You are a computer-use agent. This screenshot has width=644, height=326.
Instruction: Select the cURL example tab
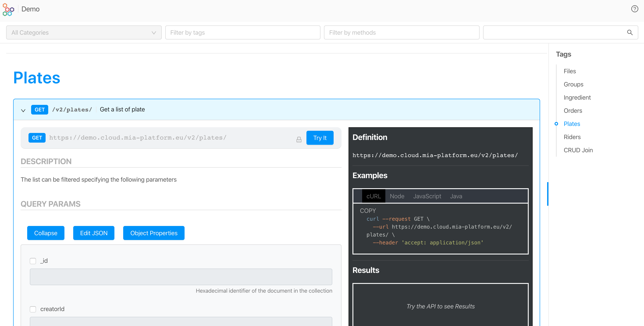(x=374, y=196)
